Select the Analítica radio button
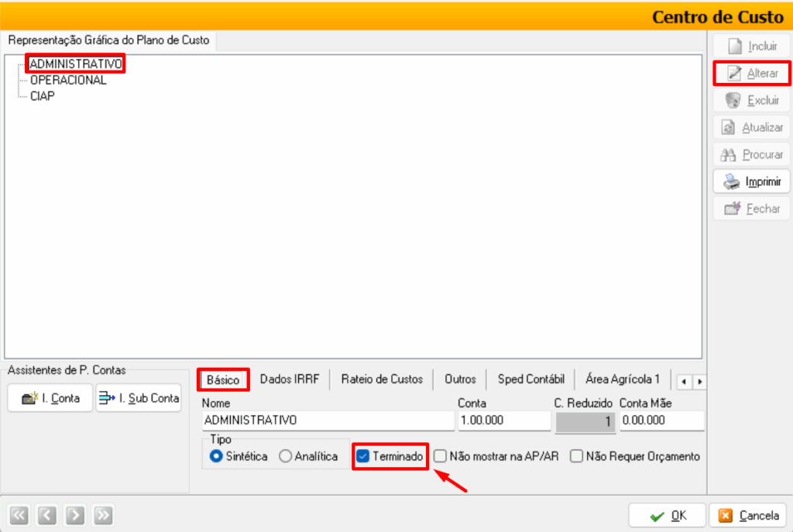Screen dimensions: 793x532 pos(285,457)
